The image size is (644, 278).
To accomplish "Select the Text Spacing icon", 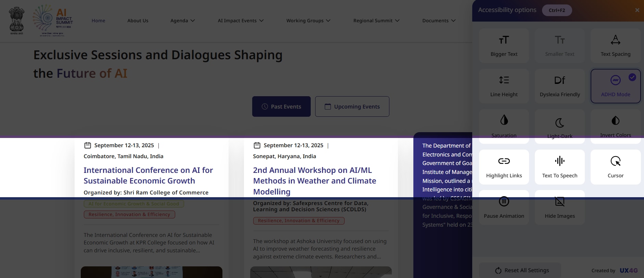I will coord(615,40).
